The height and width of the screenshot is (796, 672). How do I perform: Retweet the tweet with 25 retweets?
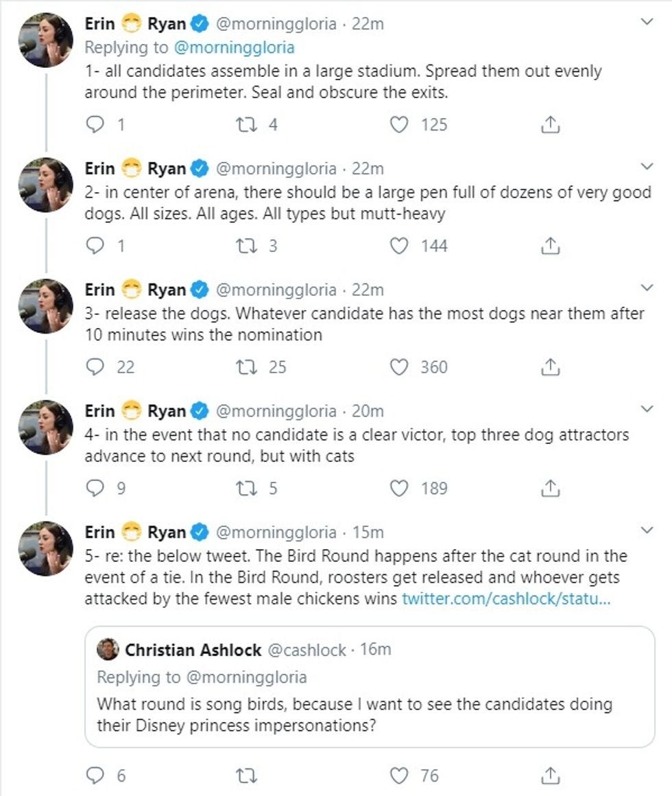[245, 367]
